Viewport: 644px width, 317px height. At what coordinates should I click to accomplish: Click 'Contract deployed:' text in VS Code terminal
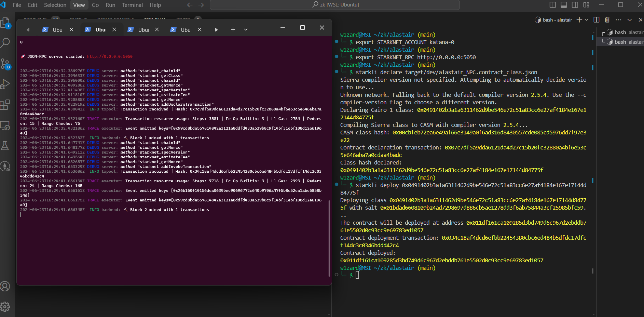coord(368,253)
